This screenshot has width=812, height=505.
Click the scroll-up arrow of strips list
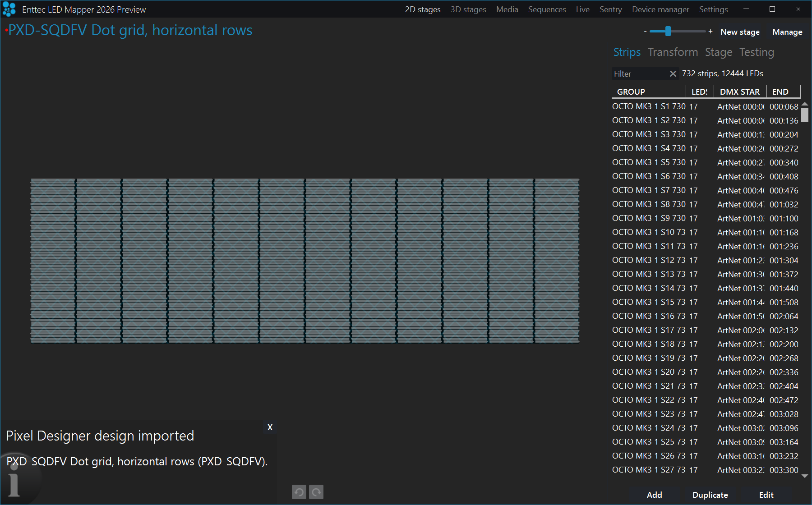805,104
